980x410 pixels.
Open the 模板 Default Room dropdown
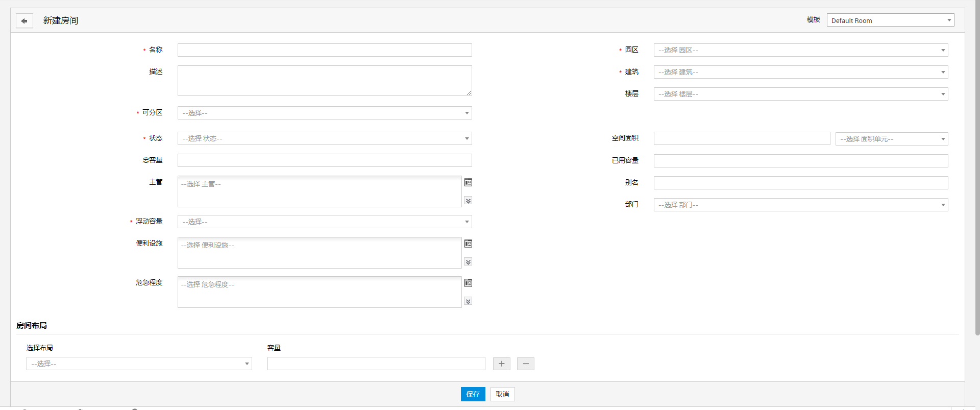click(890, 20)
